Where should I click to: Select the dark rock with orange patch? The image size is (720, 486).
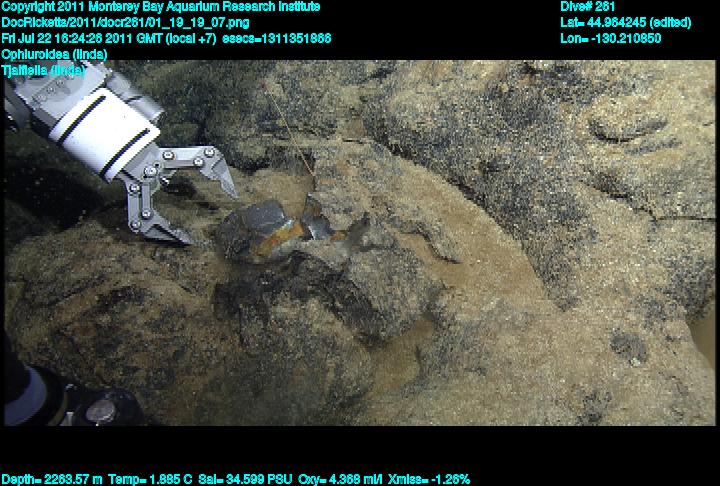point(258,228)
